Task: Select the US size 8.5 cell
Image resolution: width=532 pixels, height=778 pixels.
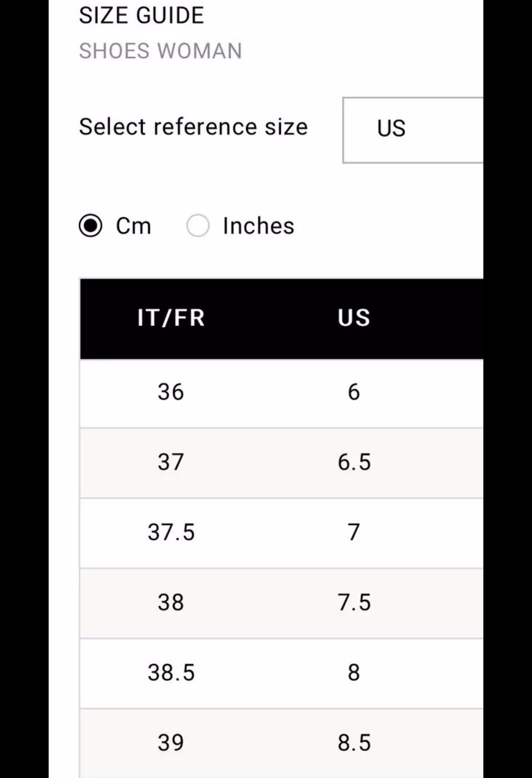Action: (x=354, y=743)
